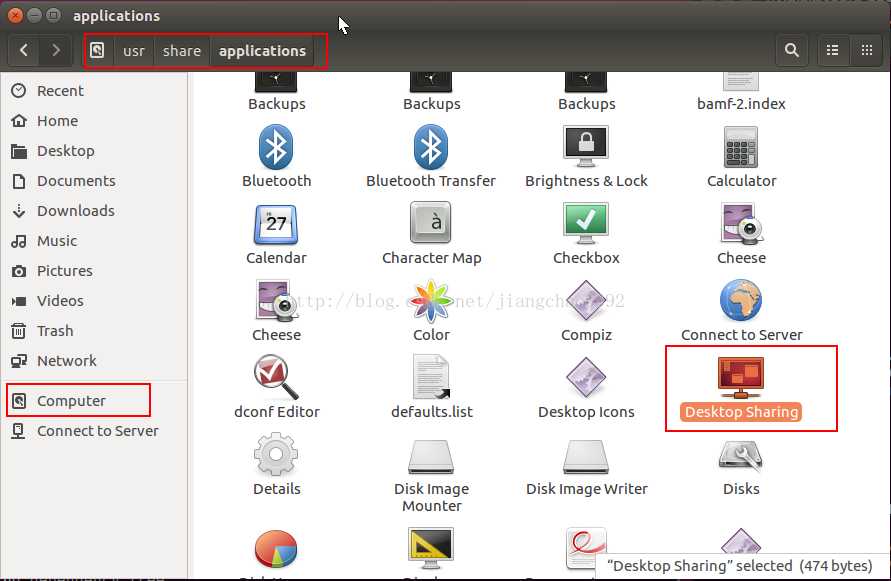Switch to icon grid view
The height and width of the screenshot is (581, 891).
pos(867,51)
